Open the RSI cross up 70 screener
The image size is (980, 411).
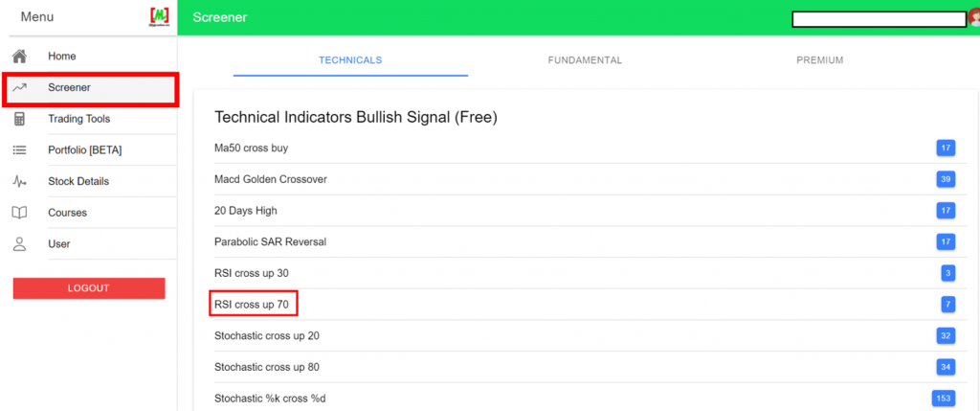(254, 305)
